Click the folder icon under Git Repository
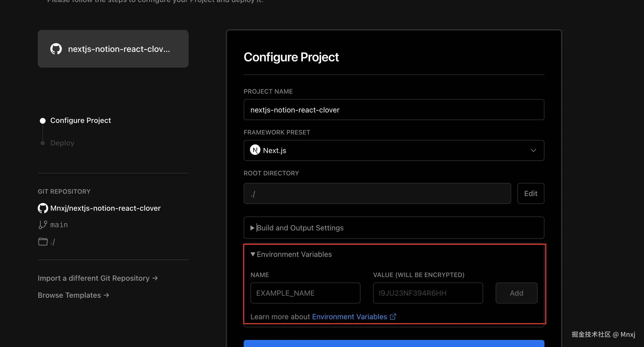This screenshot has height=347, width=644. (x=43, y=242)
